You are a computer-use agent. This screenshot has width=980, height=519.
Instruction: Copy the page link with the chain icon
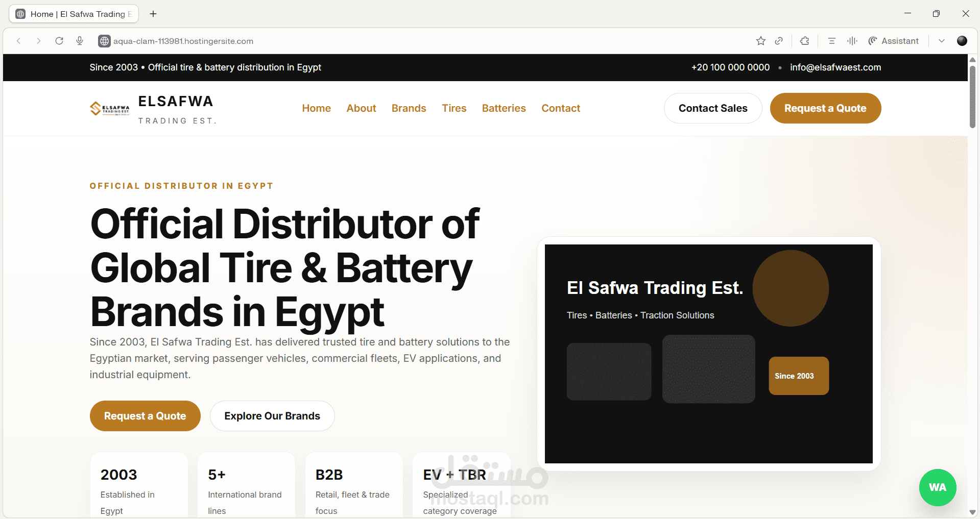[x=779, y=41]
